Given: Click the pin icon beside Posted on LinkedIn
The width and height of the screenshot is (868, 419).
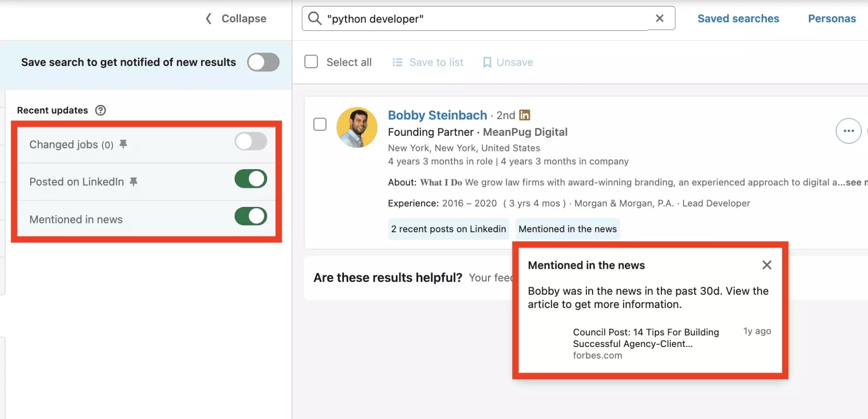Looking at the screenshot, I should [135, 181].
